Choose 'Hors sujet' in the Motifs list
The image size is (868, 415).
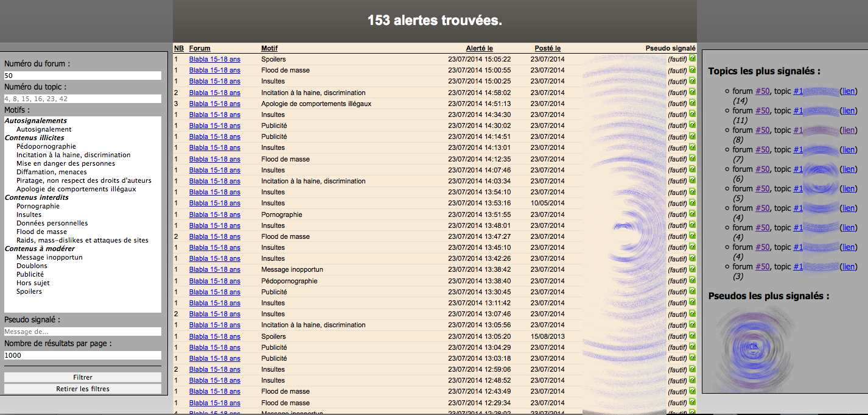coord(33,283)
